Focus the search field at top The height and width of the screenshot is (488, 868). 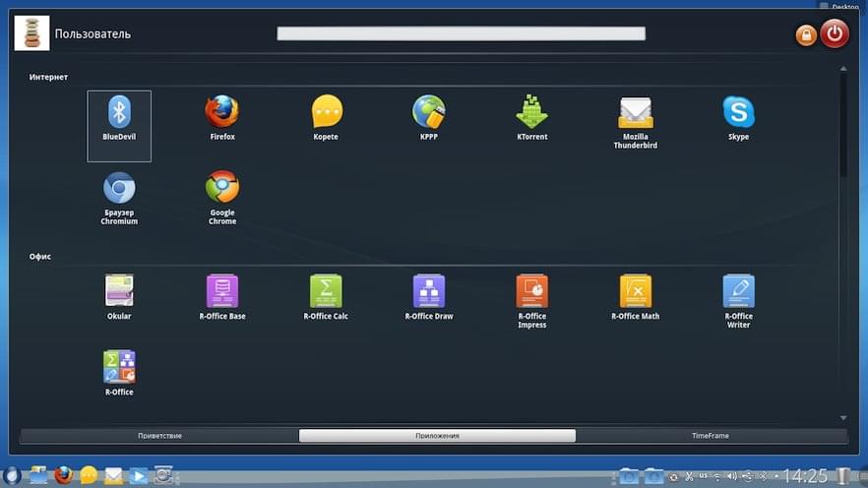coord(462,33)
